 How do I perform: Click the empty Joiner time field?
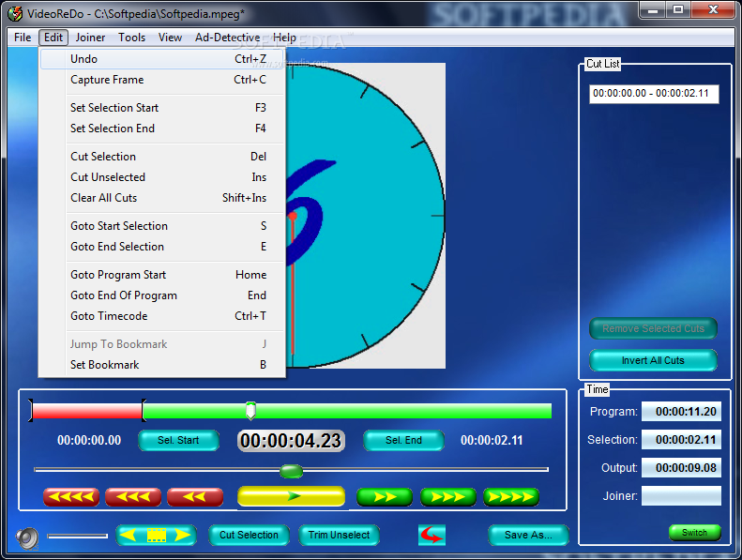[681, 495]
